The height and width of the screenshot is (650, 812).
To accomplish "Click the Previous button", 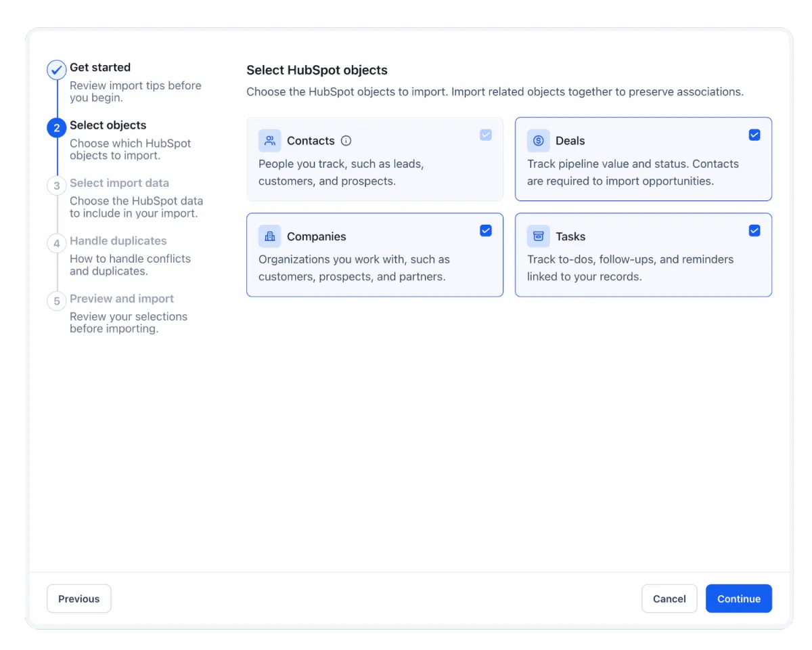I will pyautogui.click(x=79, y=599).
